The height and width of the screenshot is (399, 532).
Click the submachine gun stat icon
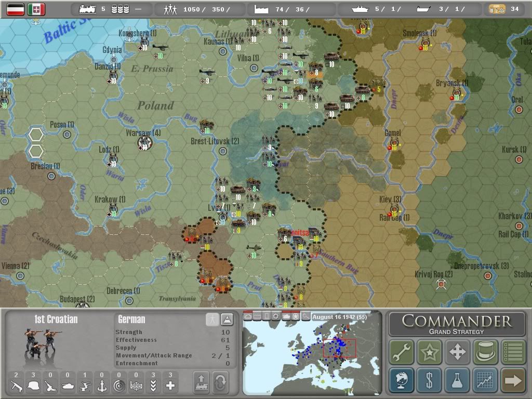tap(16, 385)
